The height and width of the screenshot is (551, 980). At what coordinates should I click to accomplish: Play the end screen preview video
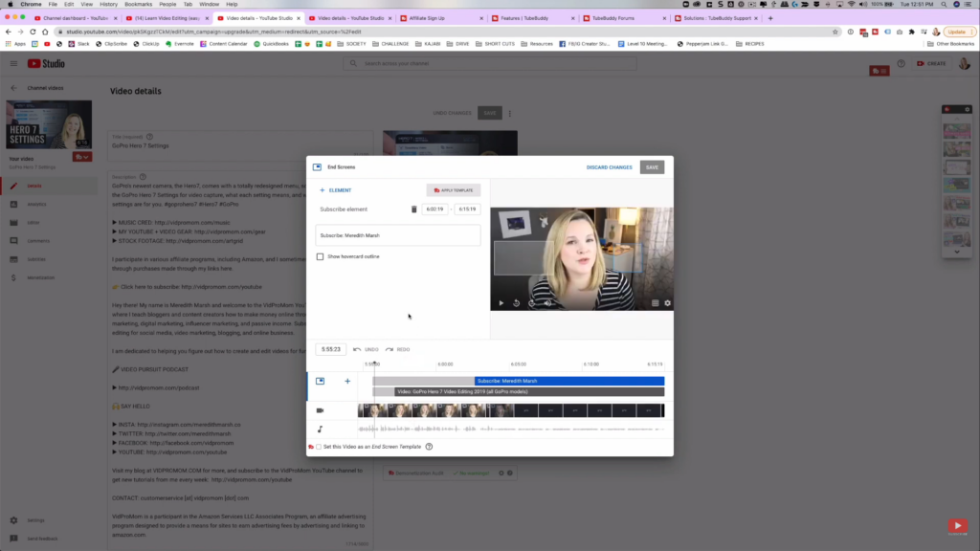click(501, 303)
